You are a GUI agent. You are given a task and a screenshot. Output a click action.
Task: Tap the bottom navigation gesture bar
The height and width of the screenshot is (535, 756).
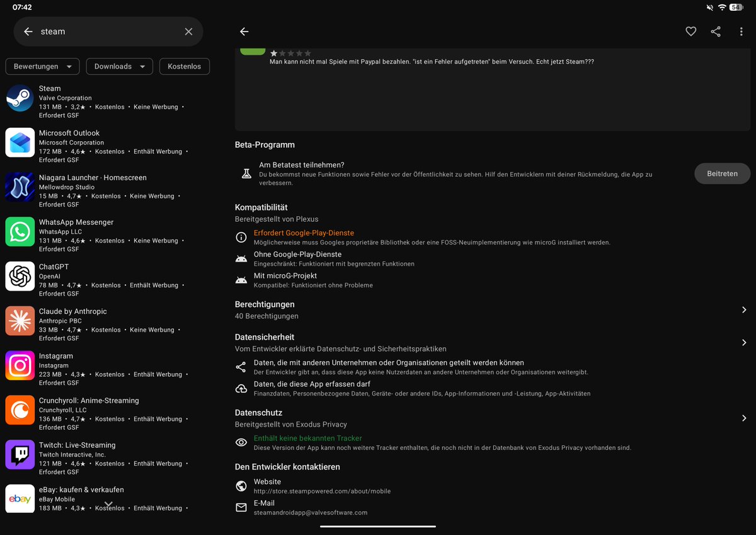pyautogui.click(x=378, y=526)
